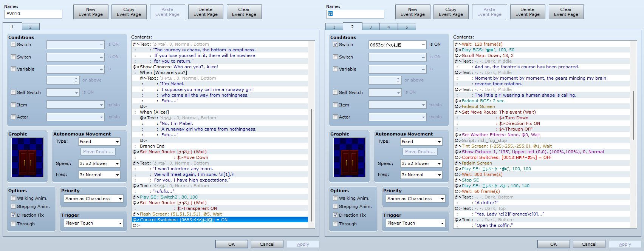Click the Name field containing EV010
This screenshot has height=251, width=644.
33,14
